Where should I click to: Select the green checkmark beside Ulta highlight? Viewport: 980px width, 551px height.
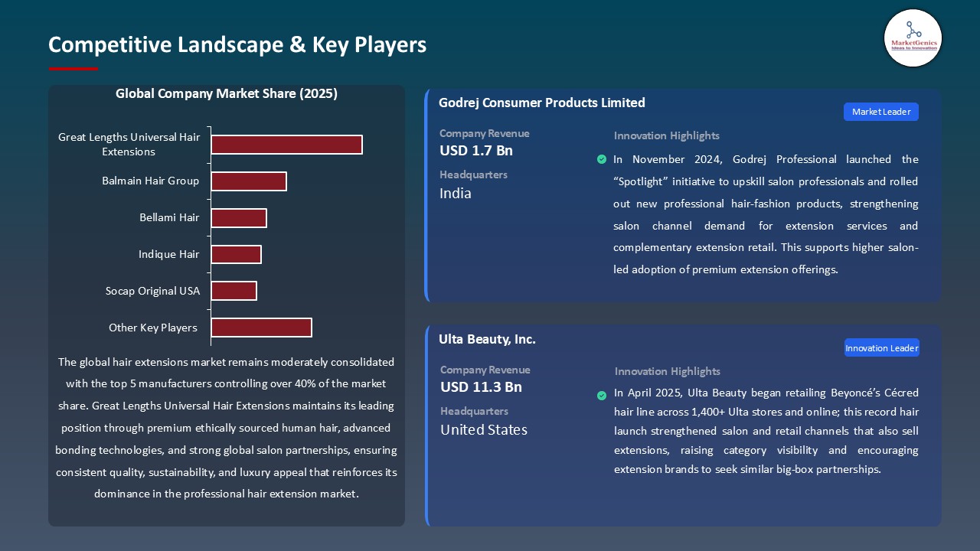[x=602, y=395]
